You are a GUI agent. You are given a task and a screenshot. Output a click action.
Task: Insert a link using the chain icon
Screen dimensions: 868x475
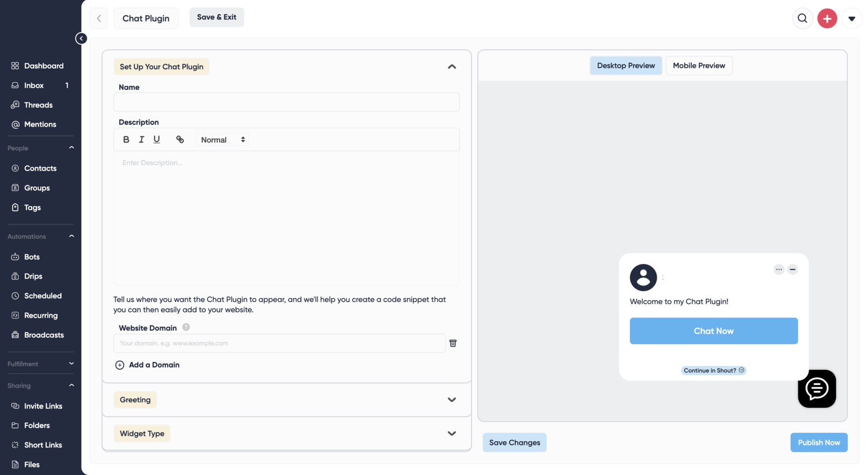click(x=180, y=140)
